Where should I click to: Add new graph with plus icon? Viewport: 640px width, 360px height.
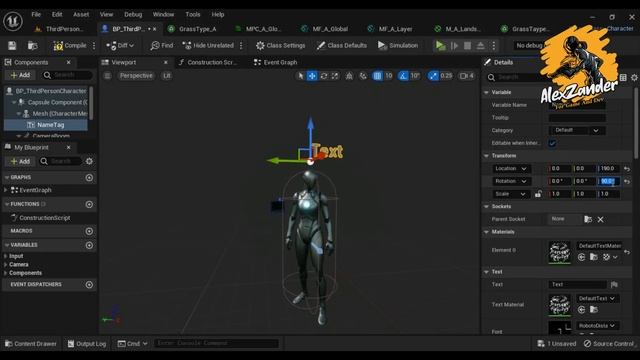coord(89,178)
